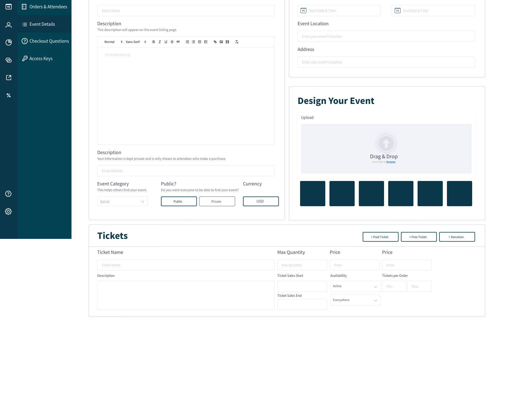The height and width of the screenshot is (416, 532).
Task: Open the Active availability dropdown
Action: [x=355, y=286]
